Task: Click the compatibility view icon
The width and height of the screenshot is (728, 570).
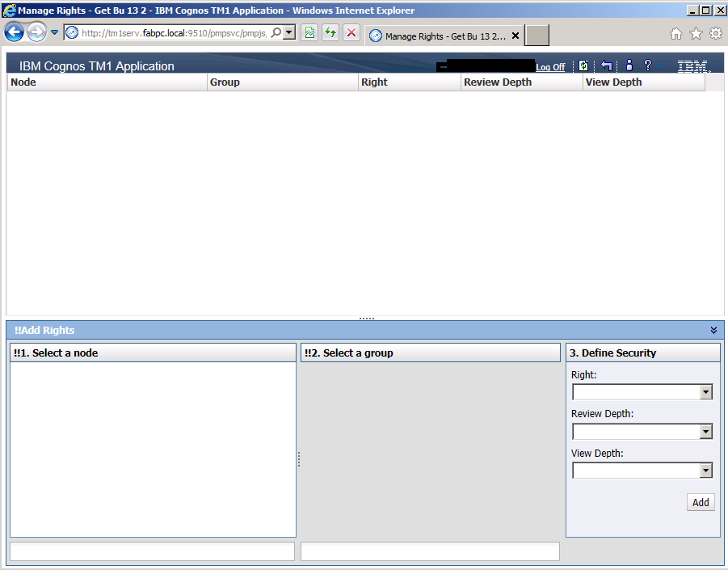Action: 309,32
